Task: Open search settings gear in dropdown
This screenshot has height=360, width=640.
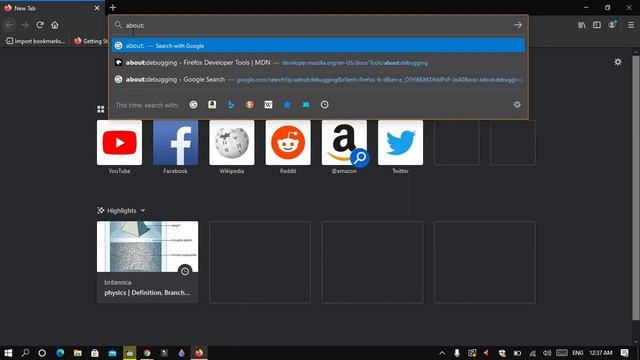Action: pyautogui.click(x=517, y=105)
